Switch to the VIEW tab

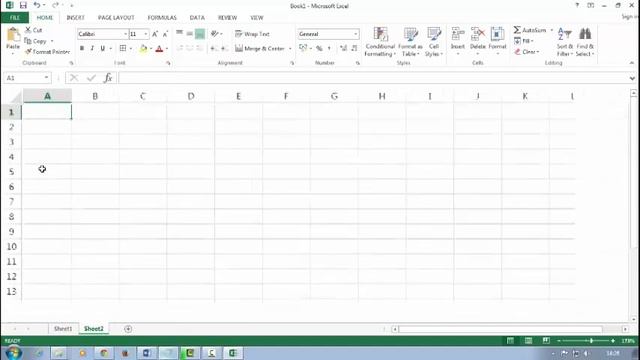(x=257, y=18)
